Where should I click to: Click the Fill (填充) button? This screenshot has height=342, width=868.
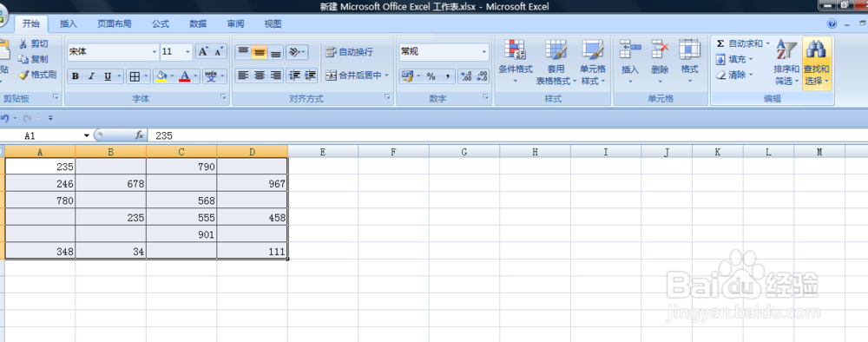pyautogui.click(x=734, y=59)
